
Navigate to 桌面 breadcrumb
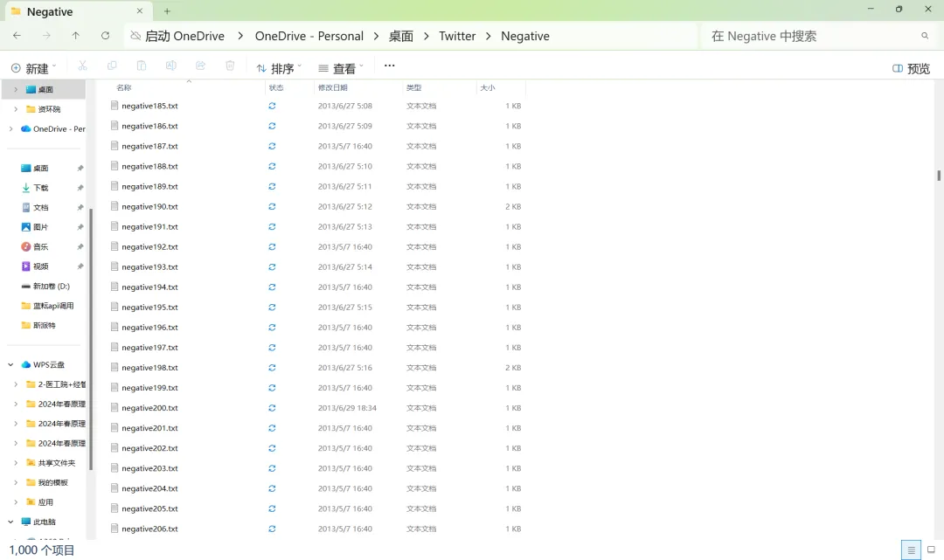coord(401,36)
